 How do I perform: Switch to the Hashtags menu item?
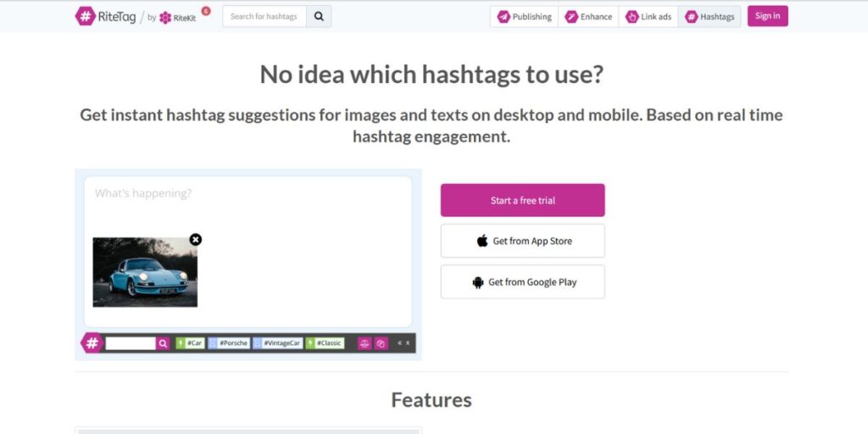709,16
